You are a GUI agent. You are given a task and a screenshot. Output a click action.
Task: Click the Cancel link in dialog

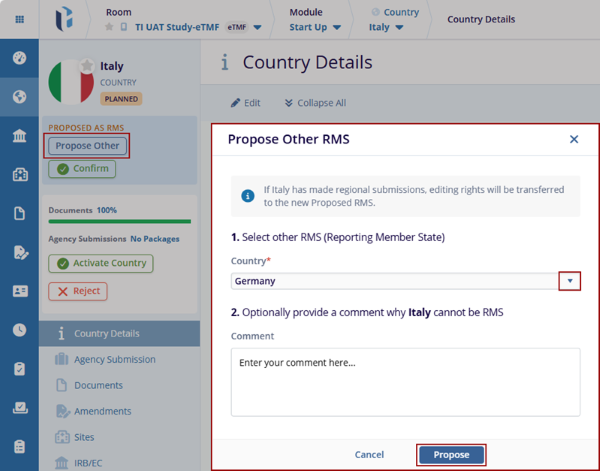click(x=369, y=455)
